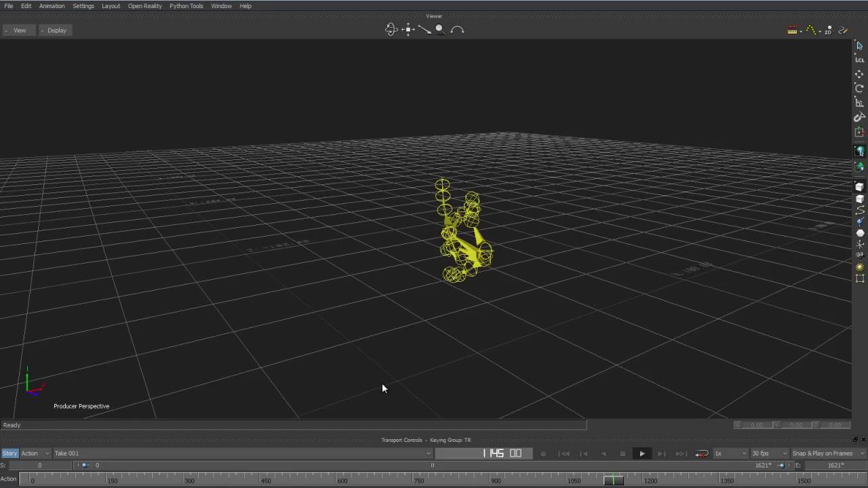
Task: Click the S start frame field
Action: tap(39, 465)
